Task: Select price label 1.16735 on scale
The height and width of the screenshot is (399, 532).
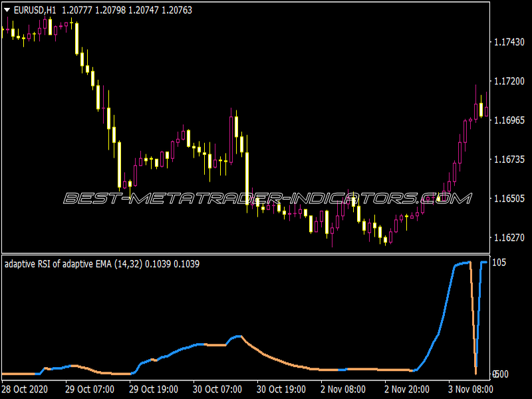Action: 509,159
